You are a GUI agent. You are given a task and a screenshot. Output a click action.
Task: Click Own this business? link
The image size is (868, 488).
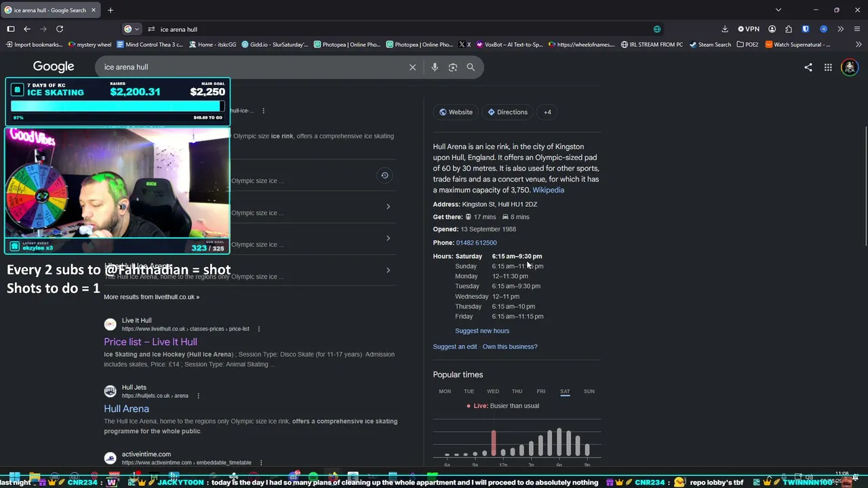[510, 346]
